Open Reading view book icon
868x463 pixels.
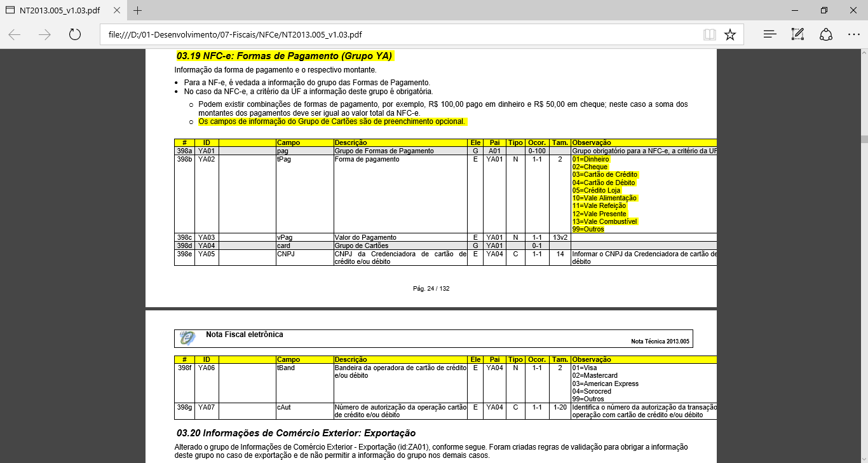[709, 34]
